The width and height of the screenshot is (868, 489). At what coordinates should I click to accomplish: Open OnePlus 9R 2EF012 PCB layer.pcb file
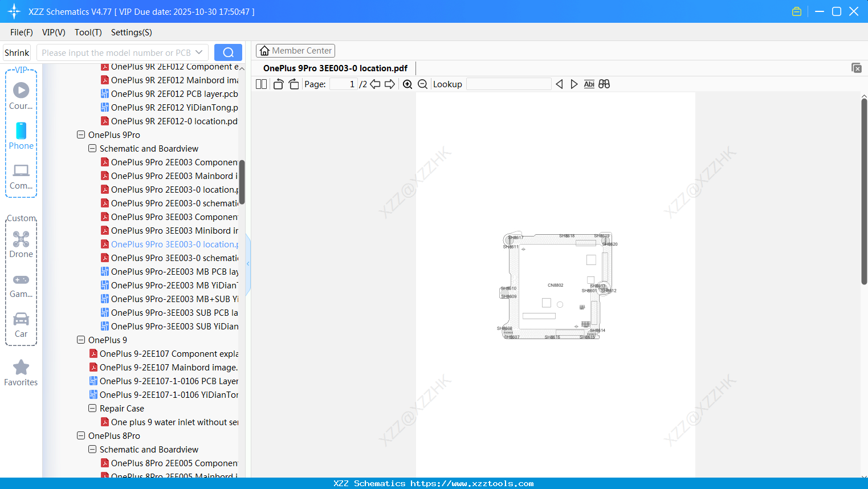pos(169,94)
